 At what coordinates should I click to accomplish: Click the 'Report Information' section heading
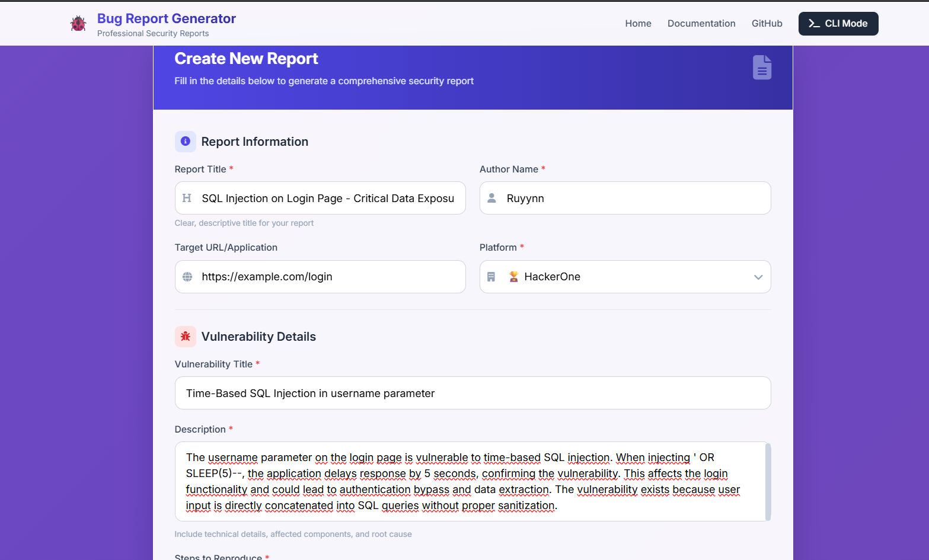click(x=255, y=142)
